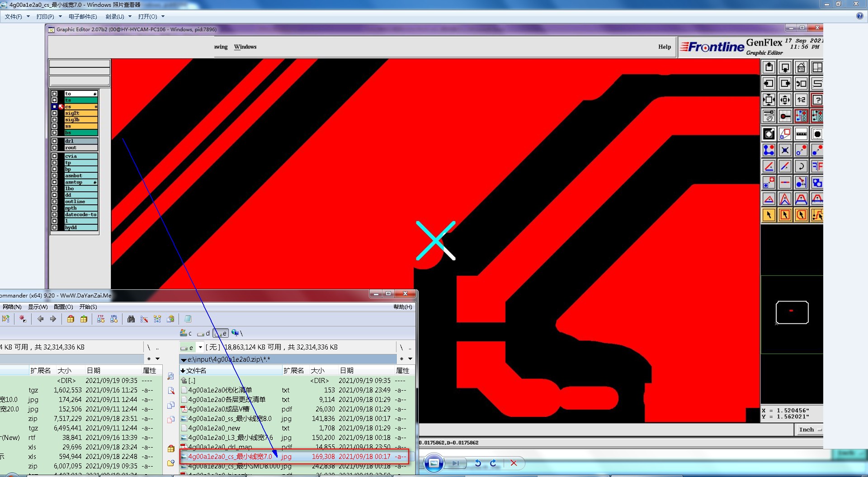
Task: Toggle the 'to' layer checkbox
Action: [55, 94]
